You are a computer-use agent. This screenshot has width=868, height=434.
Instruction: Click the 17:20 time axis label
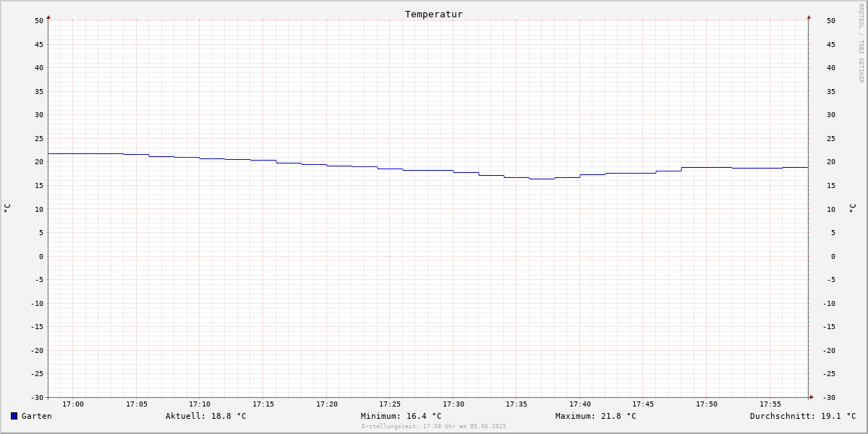click(x=327, y=404)
